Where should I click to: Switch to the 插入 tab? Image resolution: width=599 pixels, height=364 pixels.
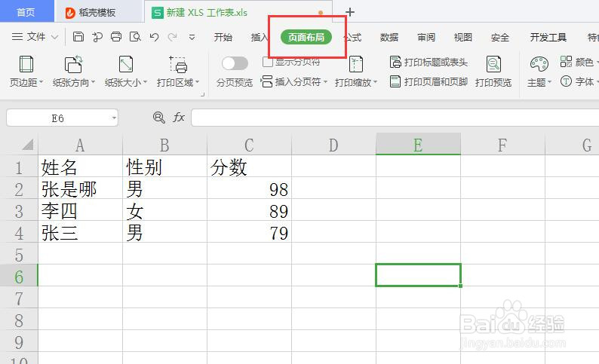point(260,37)
